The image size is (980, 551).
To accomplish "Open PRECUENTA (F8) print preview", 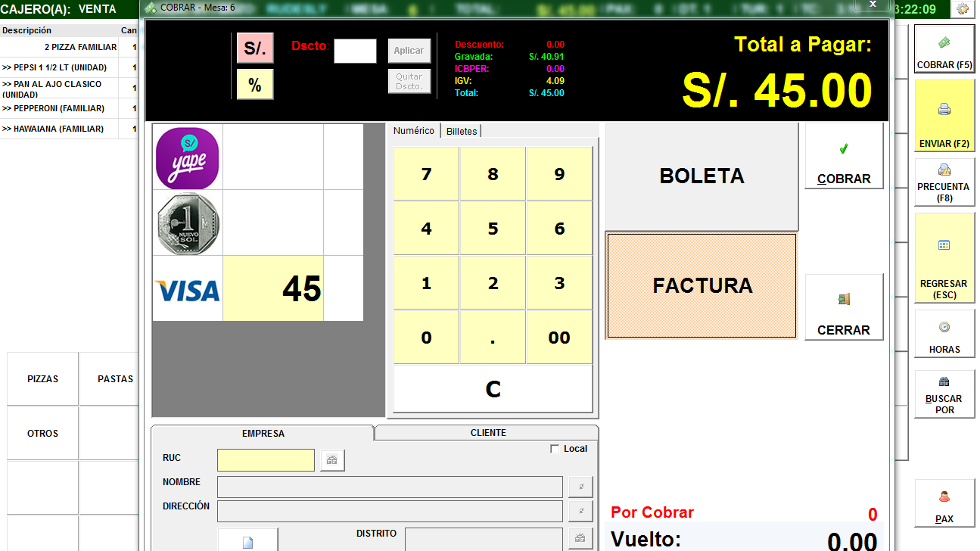I will click(x=944, y=182).
